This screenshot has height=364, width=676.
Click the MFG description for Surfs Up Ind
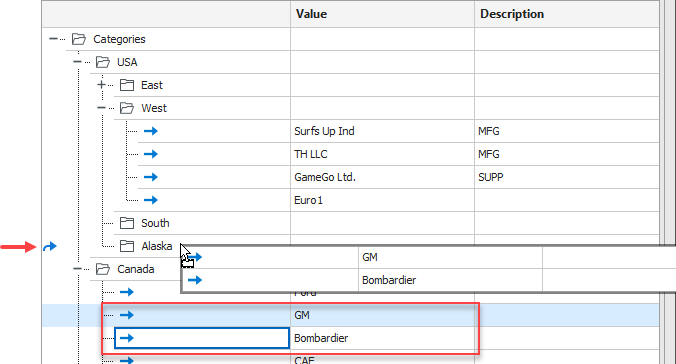[488, 131]
